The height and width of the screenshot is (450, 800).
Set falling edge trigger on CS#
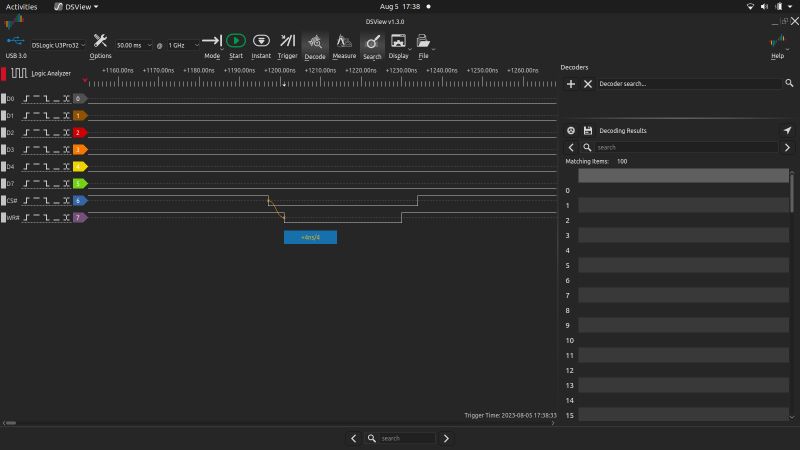click(46, 201)
